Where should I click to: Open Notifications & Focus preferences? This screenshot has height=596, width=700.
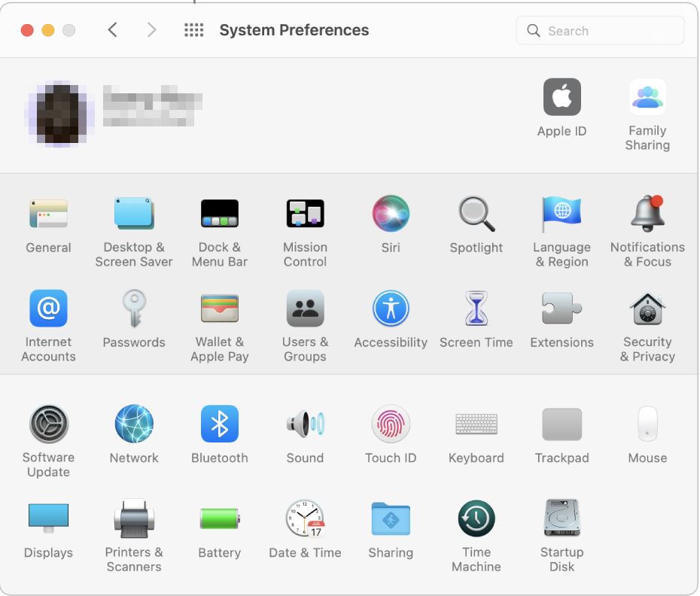648,214
